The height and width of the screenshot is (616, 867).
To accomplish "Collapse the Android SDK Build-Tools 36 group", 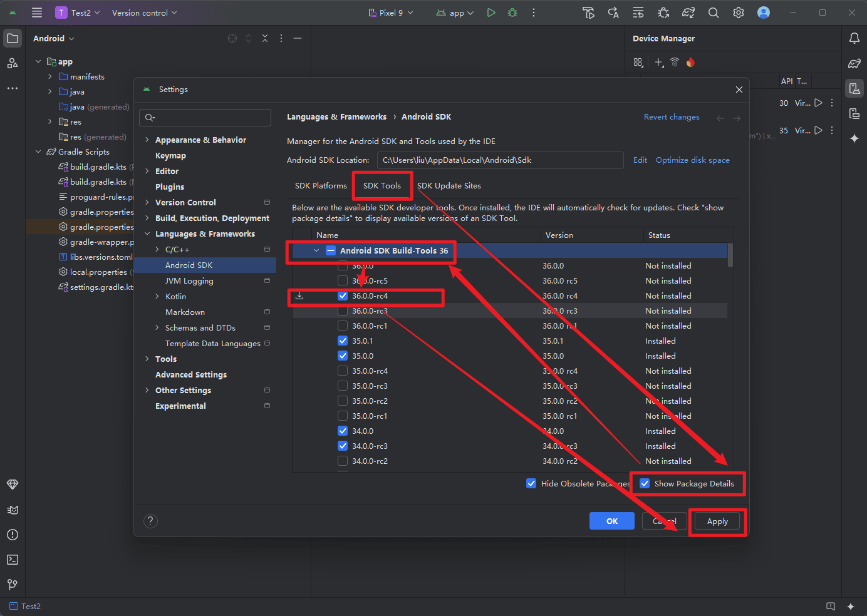I will pyautogui.click(x=316, y=250).
